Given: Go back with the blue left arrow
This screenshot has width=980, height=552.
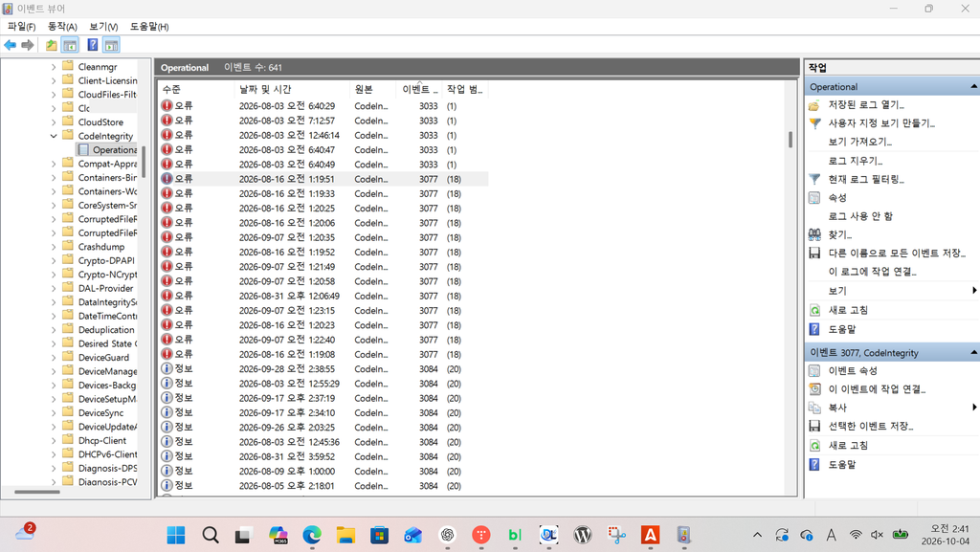Looking at the screenshot, I should coord(10,45).
